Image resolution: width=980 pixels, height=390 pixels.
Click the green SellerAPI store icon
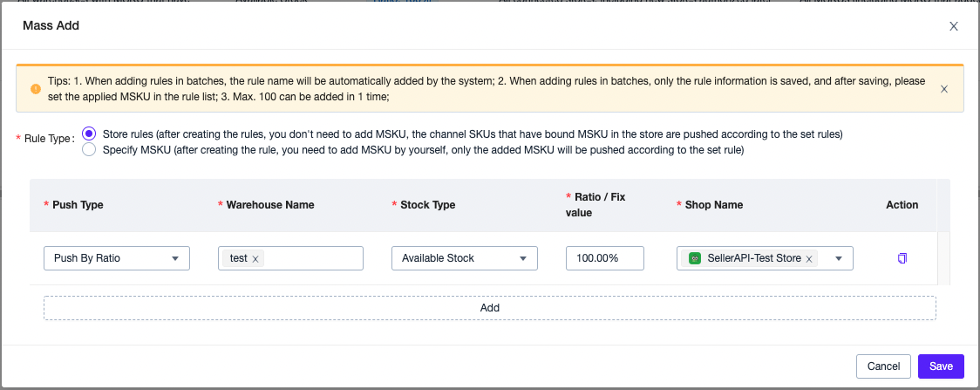(694, 258)
